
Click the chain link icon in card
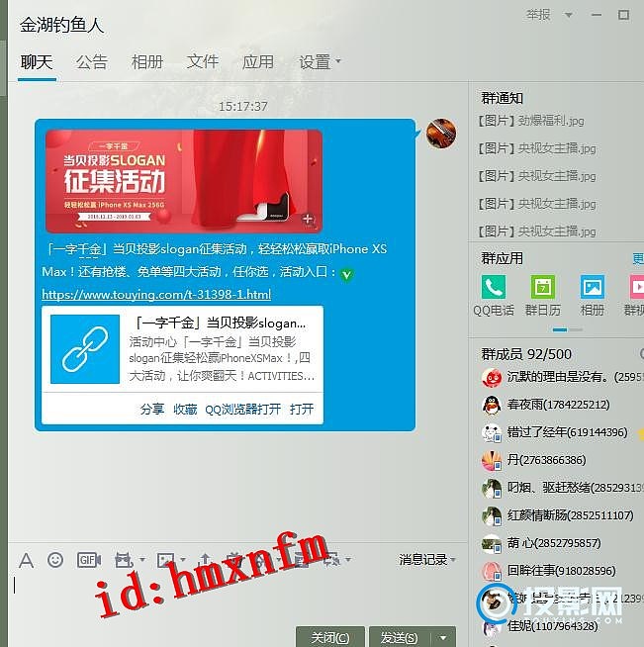pyautogui.click(x=85, y=349)
